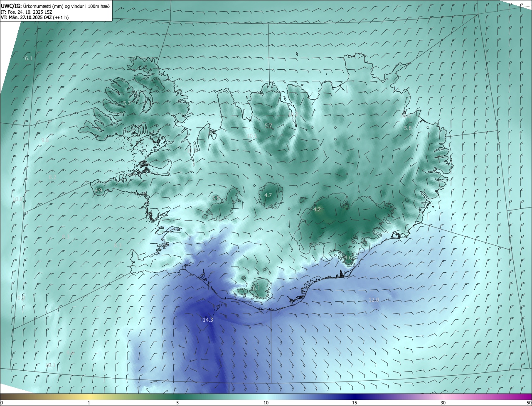Click the 10 tick label on the color scale
Screen dimensions: 532x406
(x=266, y=403)
